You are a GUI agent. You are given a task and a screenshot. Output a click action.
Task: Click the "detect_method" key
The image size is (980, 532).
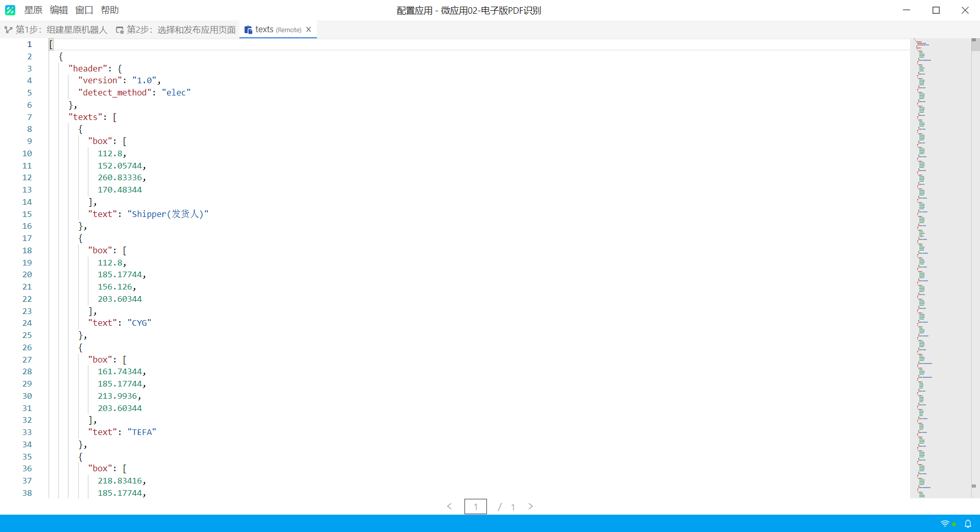115,93
